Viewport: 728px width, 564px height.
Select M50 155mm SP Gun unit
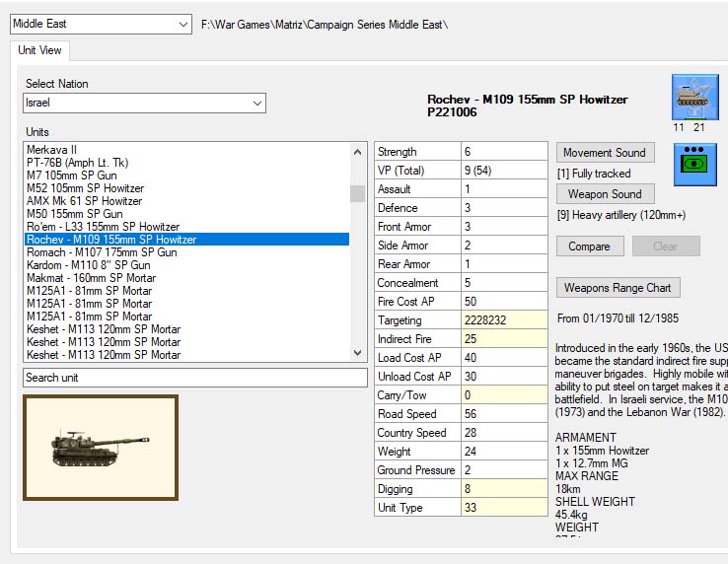tap(186, 214)
